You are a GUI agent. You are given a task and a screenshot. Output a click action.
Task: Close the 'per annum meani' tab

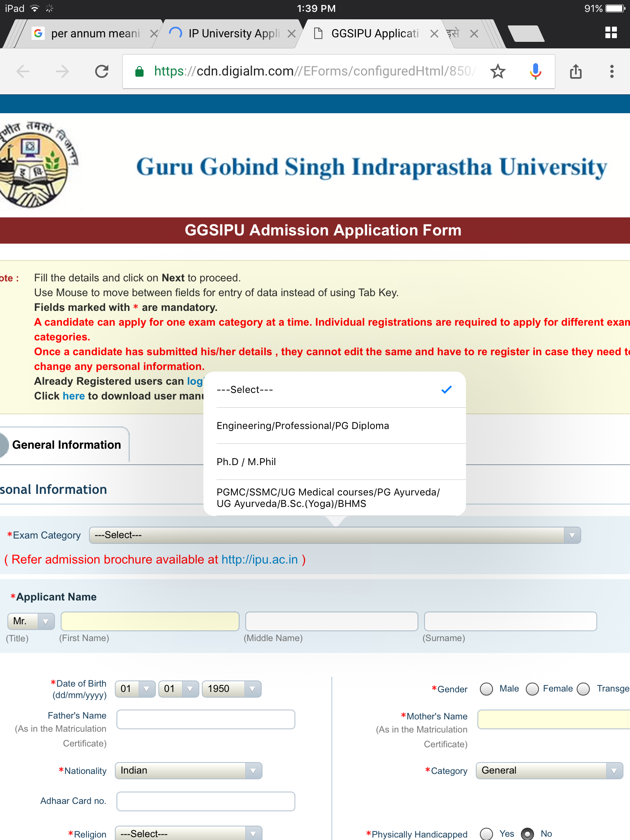[x=154, y=34]
